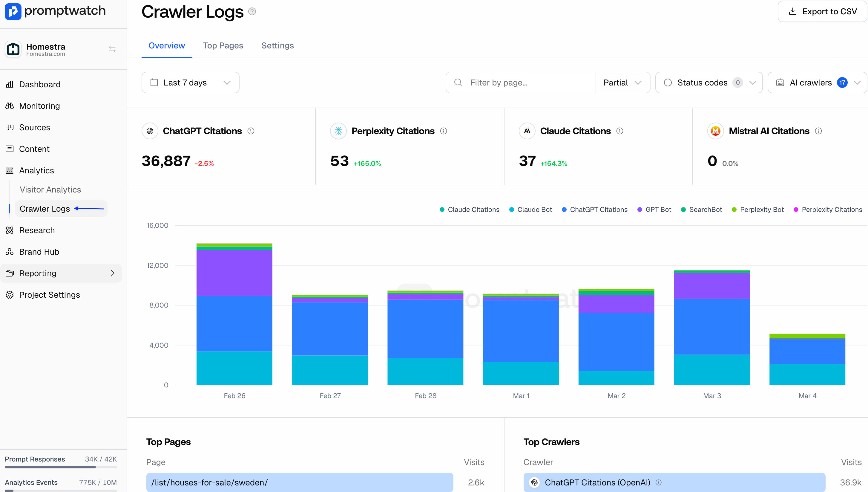Click Perplexity Citations info icon
The height and width of the screenshot is (492, 868).
[444, 131]
